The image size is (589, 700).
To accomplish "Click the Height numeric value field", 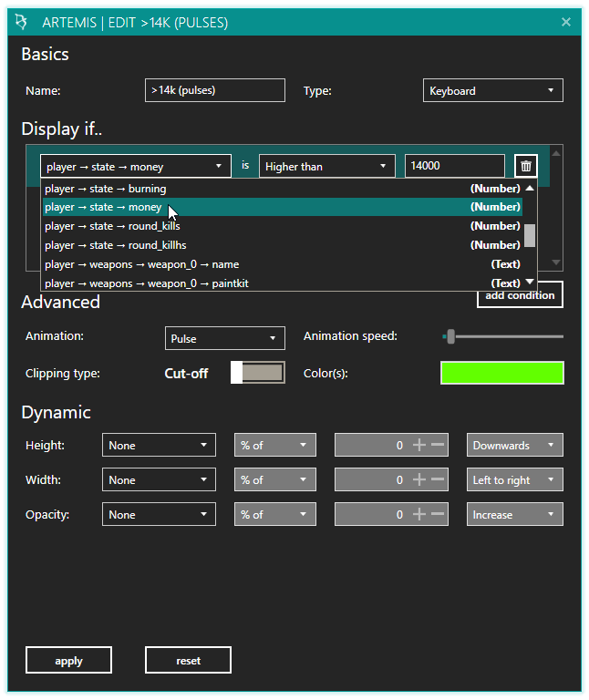I will point(391,445).
